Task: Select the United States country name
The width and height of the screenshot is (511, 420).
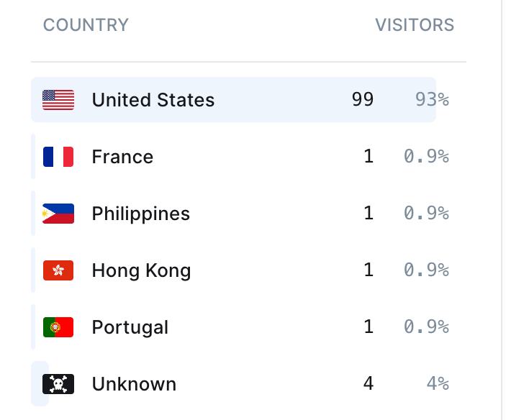Action: (153, 100)
